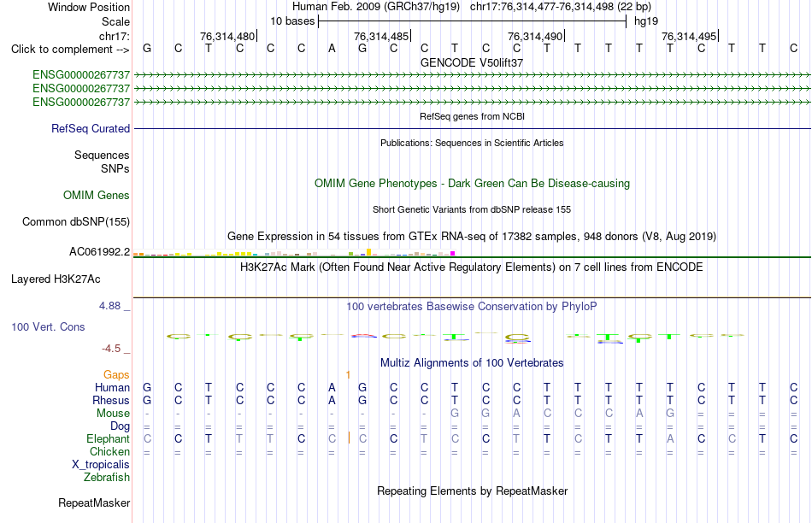Image resolution: width=812 pixels, height=523 pixels.
Task: Click the tall yellow bar in the GTEx chart
Action: coord(368,252)
